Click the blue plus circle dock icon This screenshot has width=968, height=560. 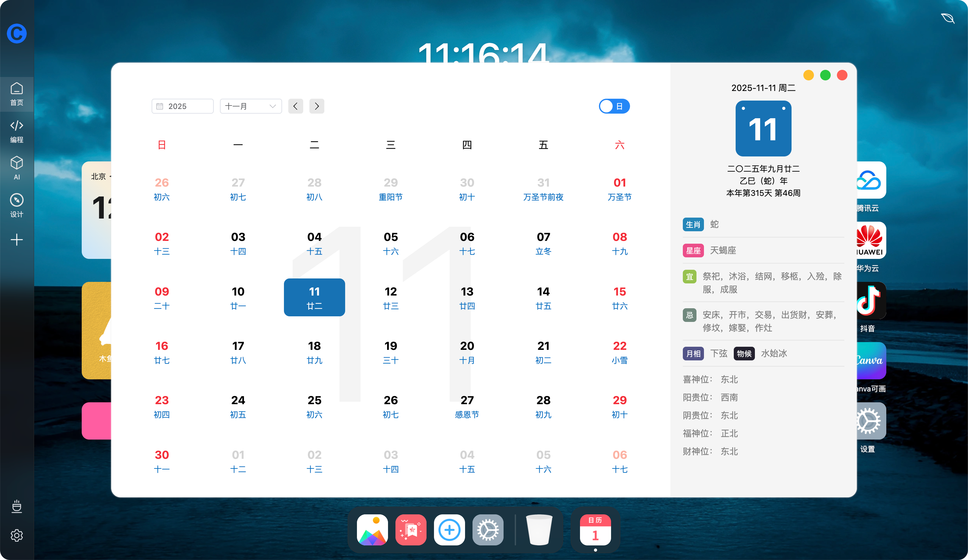(449, 530)
